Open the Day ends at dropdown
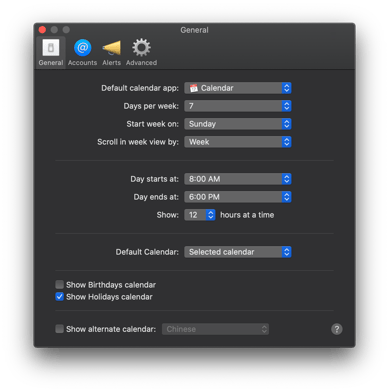Viewport: 389px width, 392px height. pos(238,197)
